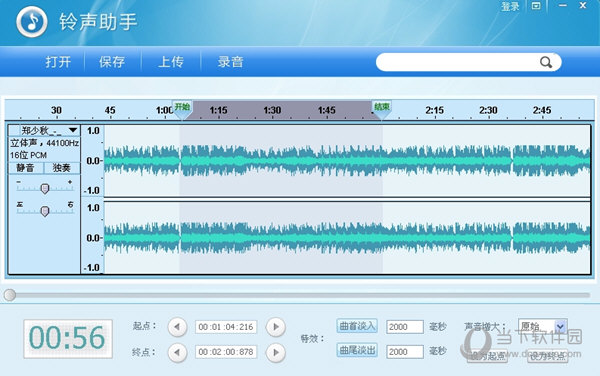Step start point forward arrow
The image size is (600, 376).
pos(276,327)
